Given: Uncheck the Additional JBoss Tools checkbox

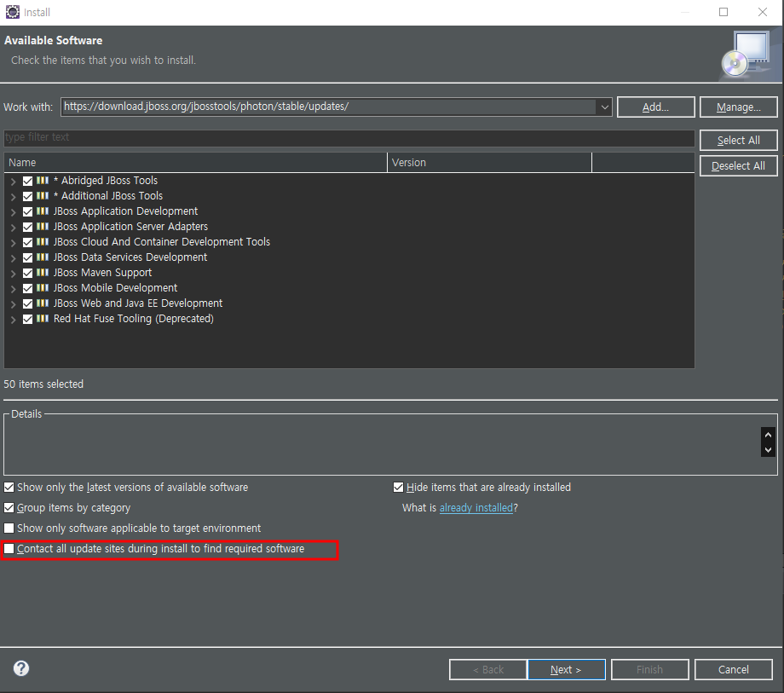Looking at the screenshot, I should [27, 197].
